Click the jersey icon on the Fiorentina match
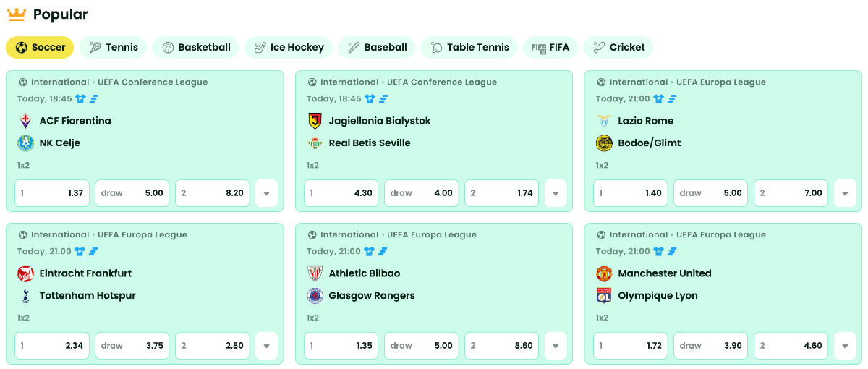This screenshot has width=868, height=369. coord(80,99)
